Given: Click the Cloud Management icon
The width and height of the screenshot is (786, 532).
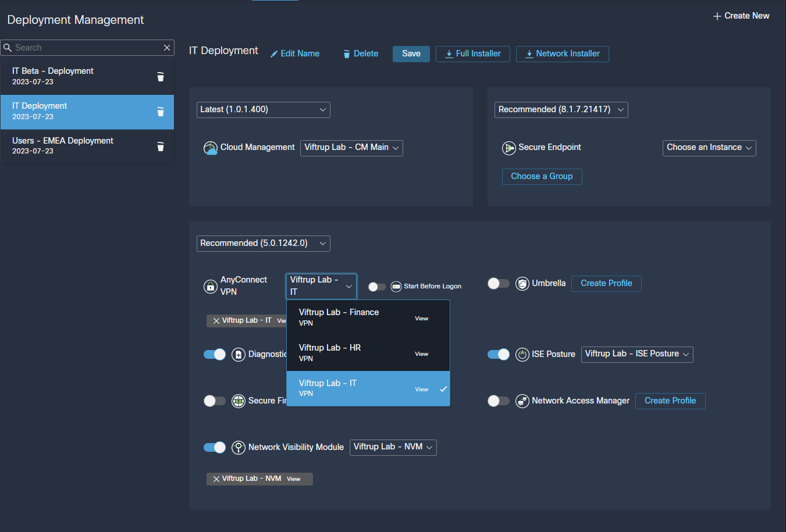Looking at the screenshot, I should 211,148.
